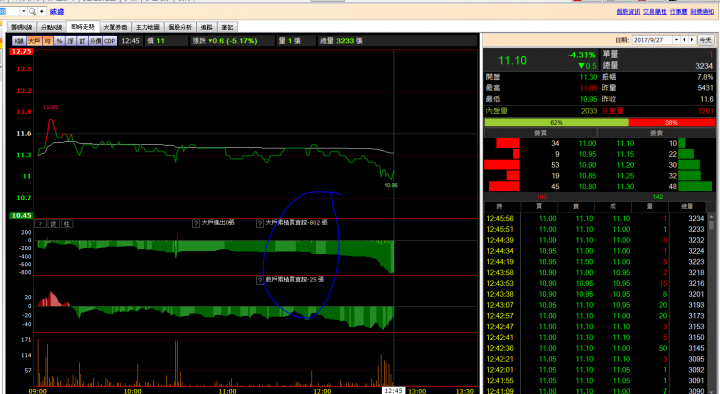This screenshot has width=720, height=394.
Task: Go to next date with right arrow
Action: [x=692, y=40]
